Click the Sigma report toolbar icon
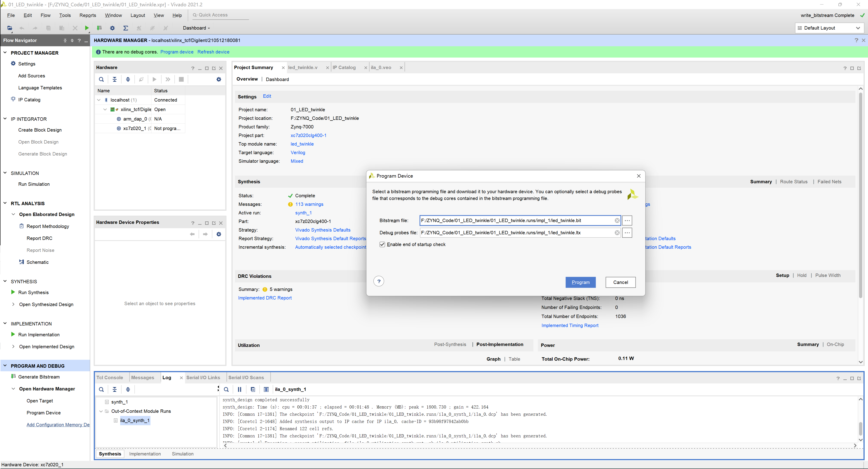Image resolution: width=868 pixels, height=469 pixels. point(126,28)
